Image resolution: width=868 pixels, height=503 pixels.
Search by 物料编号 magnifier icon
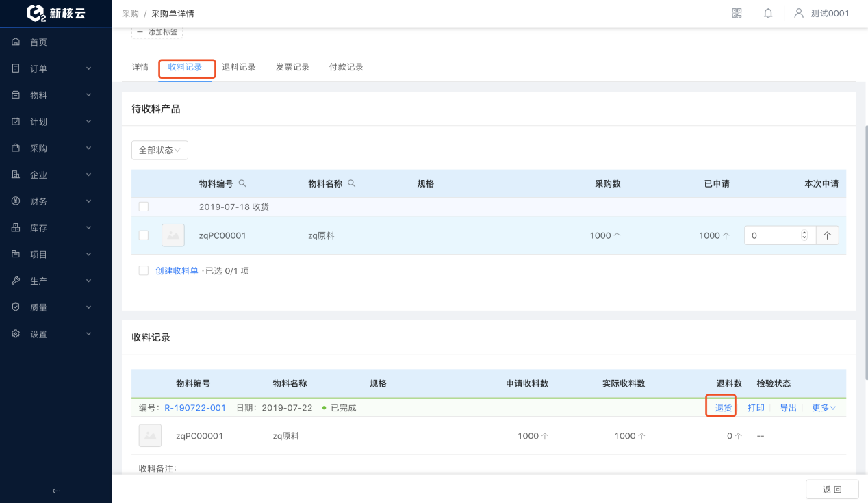[242, 183]
